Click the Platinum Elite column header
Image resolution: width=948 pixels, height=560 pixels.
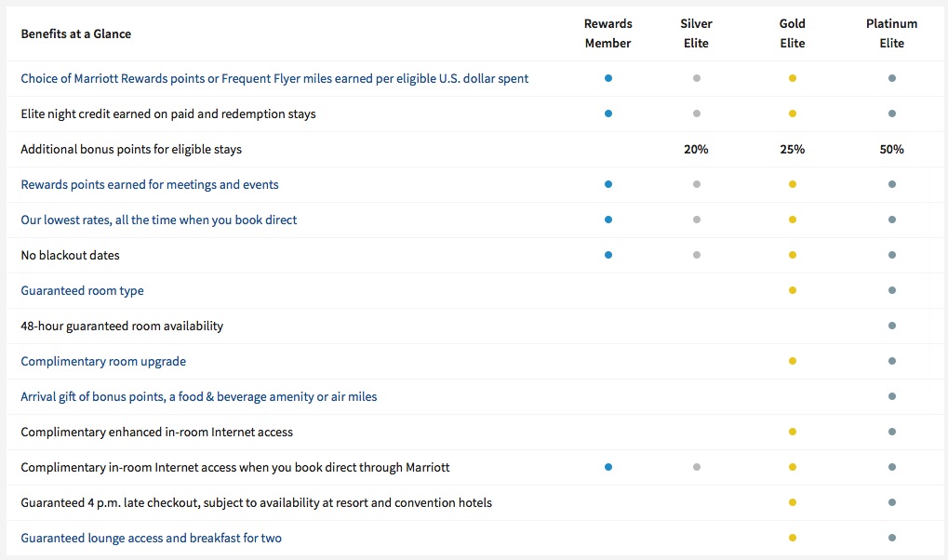point(891,33)
